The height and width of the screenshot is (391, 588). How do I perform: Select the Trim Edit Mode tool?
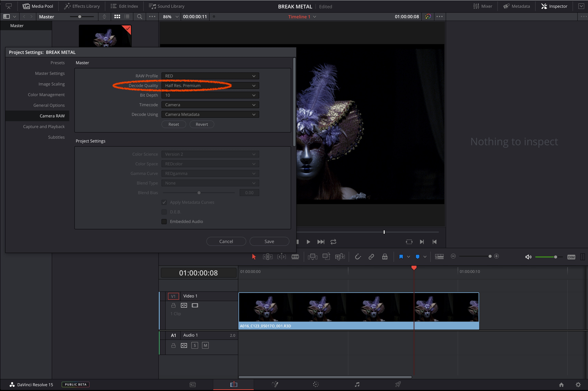pos(268,257)
